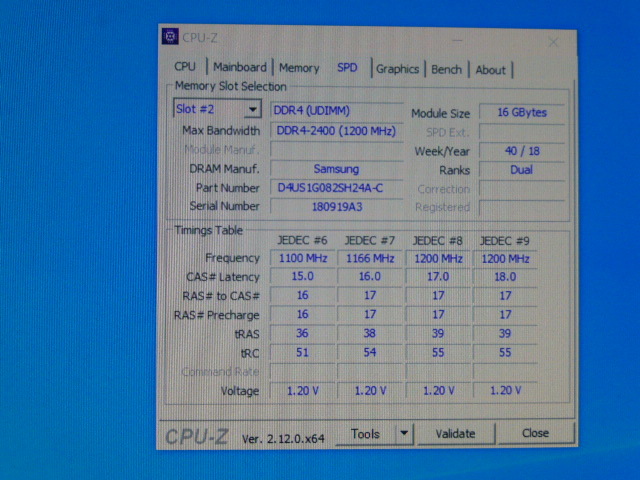Screen dimensions: 640x480
Task: Click the Validate button
Action: pyautogui.click(x=455, y=433)
